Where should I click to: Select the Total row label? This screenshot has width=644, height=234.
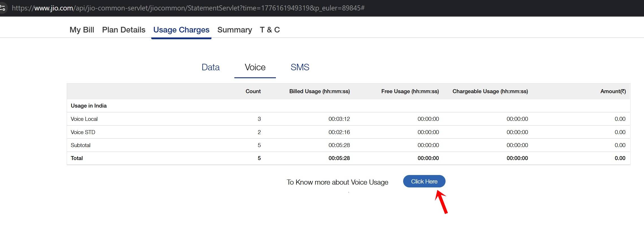(x=77, y=158)
